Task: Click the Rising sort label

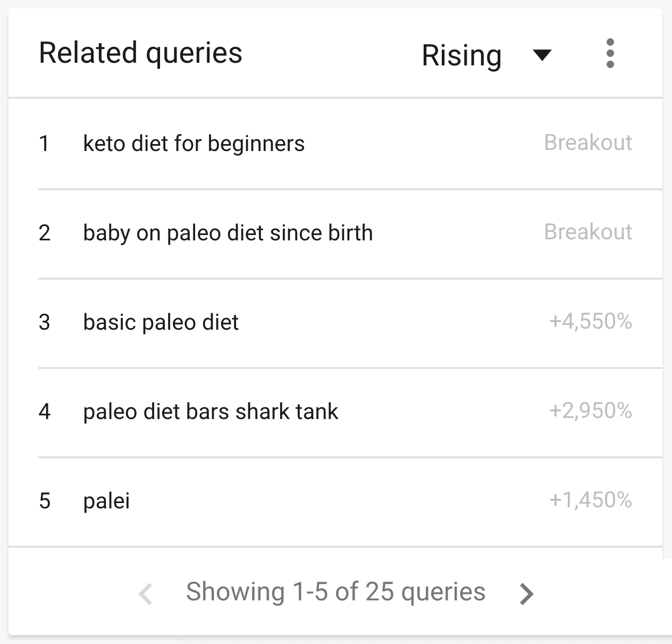Action: point(461,55)
